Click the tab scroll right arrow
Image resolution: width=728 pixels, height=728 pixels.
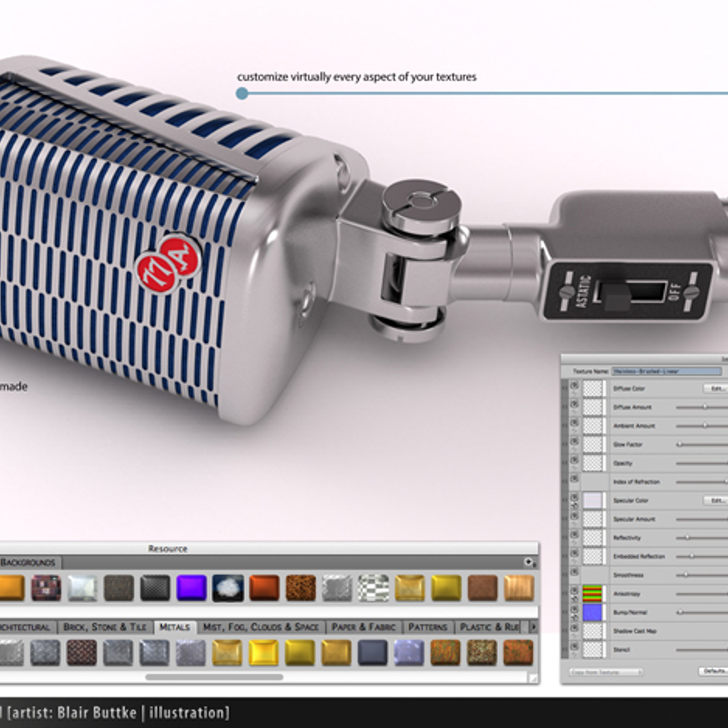(533, 627)
